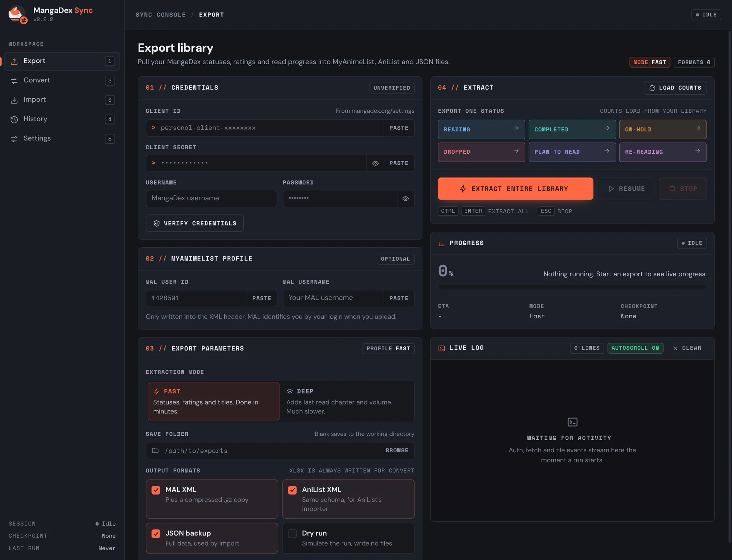Open the Convert workspace page
Image resolution: width=732 pixels, height=560 pixels.
tap(62, 80)
